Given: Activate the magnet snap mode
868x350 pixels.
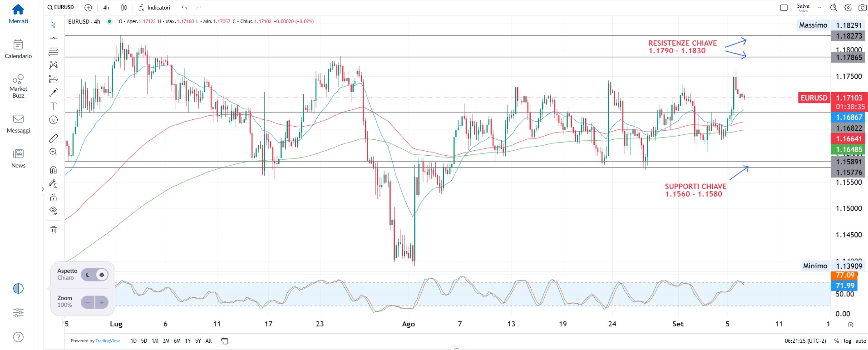Looking at the screenshot, I should (53, 170).
